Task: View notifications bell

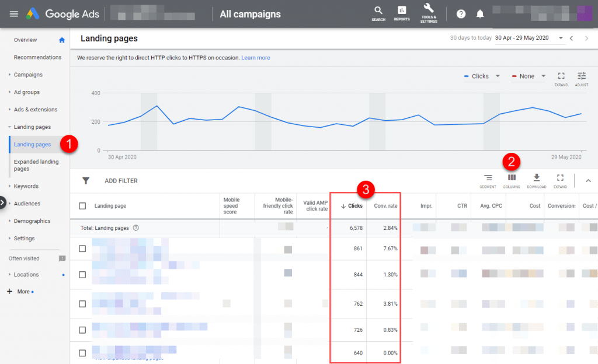Action: click(x=480, y=14)
